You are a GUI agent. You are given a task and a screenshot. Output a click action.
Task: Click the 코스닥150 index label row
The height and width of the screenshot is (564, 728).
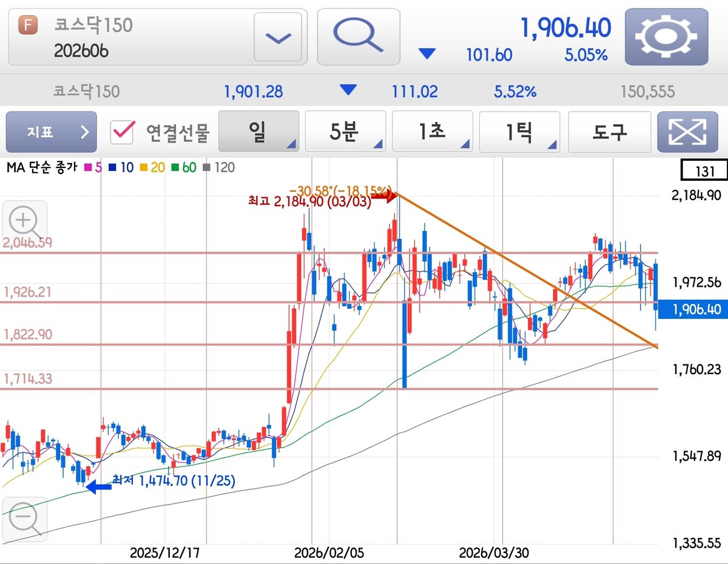[87, 92]
